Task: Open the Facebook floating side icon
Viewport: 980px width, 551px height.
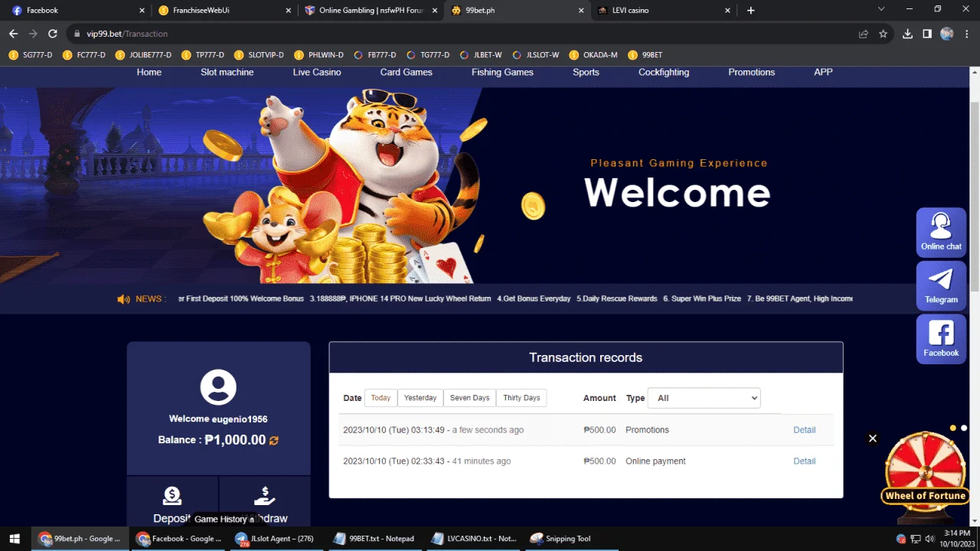Action: (x=941, y=339)
